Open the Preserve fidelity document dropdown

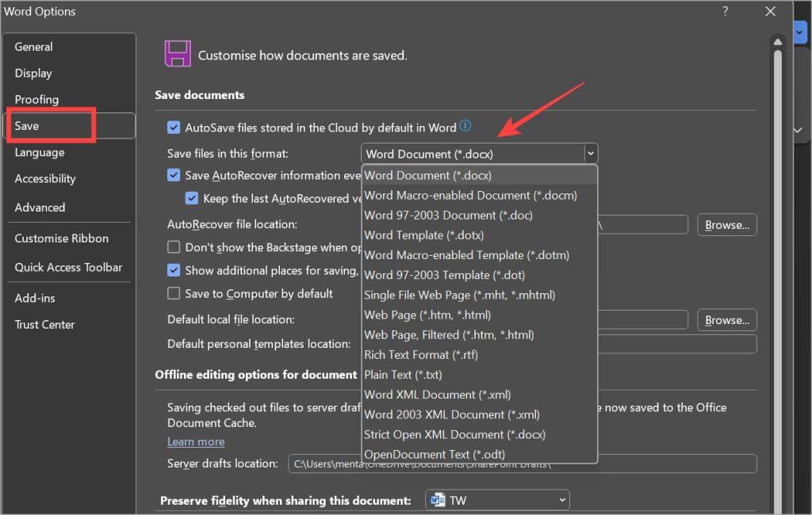(x=497, y=500)
